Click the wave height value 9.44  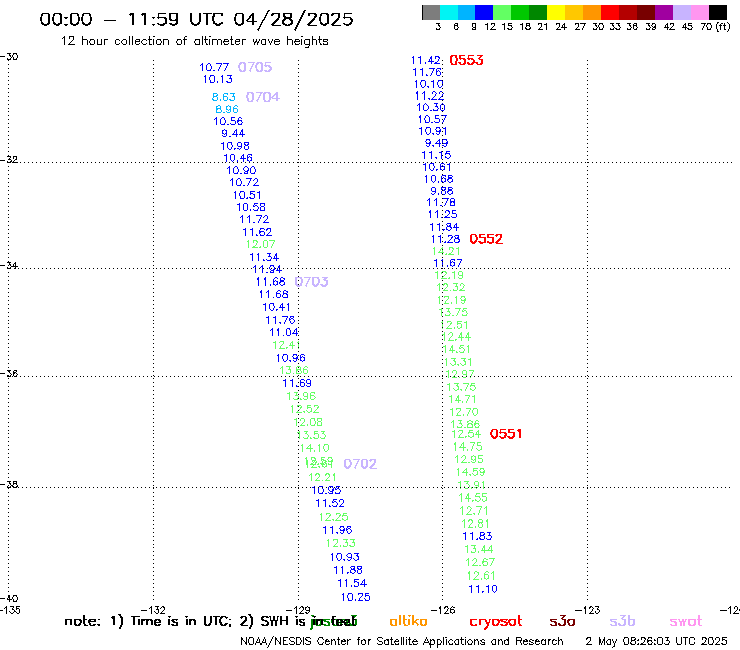(x=233, y=134)
